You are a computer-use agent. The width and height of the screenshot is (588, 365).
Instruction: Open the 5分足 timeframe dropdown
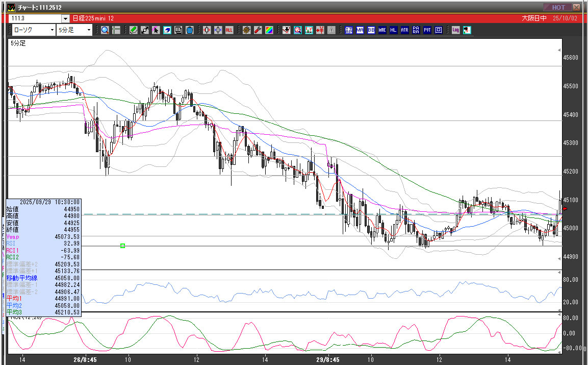coord(74,30)
